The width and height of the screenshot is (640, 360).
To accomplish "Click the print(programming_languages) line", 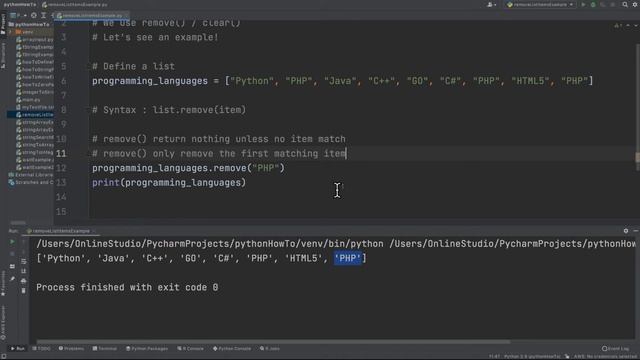I will (x=169, y=182).
